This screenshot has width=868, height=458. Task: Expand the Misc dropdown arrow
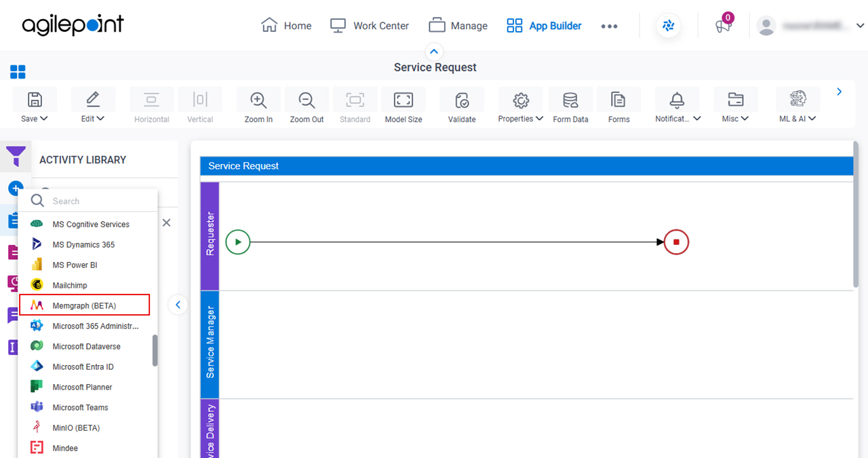click(745, 119)
